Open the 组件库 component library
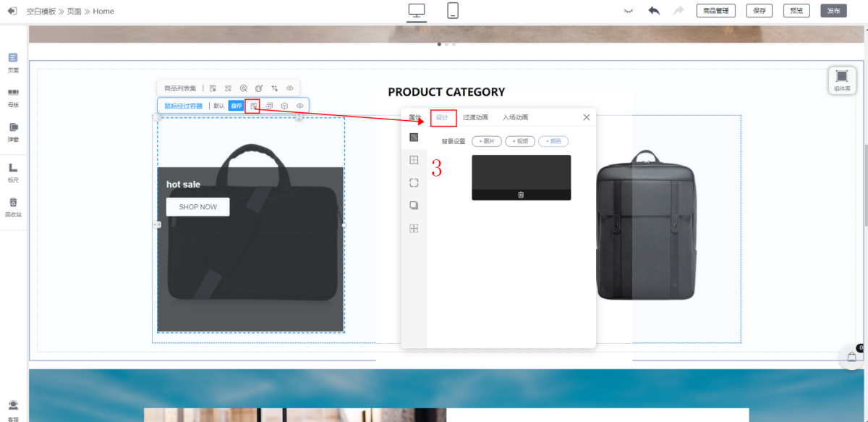The image size is (868, 422). pyautogui.click(x=841, y=80)
